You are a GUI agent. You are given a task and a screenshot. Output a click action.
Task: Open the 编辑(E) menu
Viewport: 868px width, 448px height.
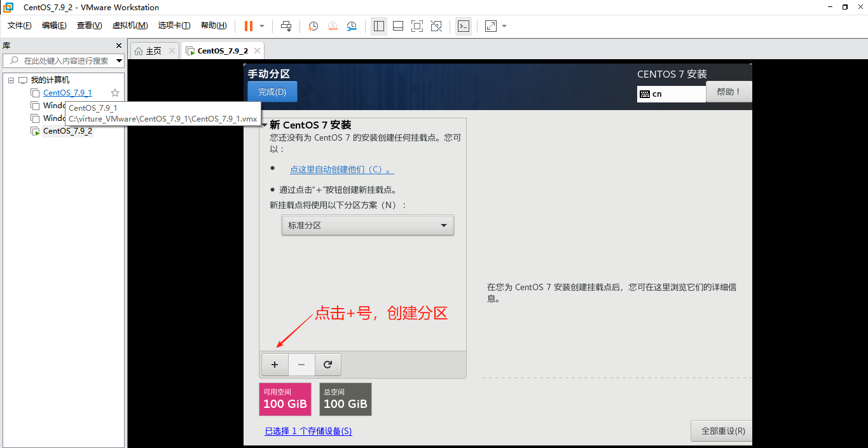[54, 25]
